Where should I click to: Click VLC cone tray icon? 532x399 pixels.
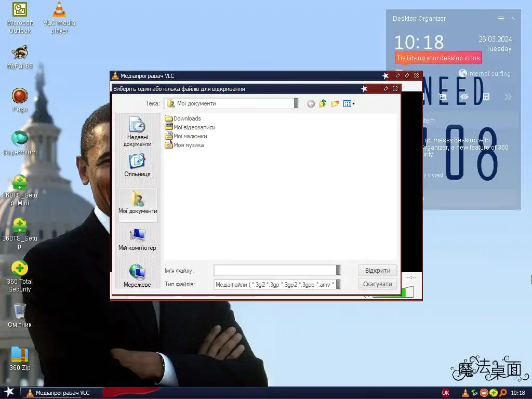tap(465, 393)
